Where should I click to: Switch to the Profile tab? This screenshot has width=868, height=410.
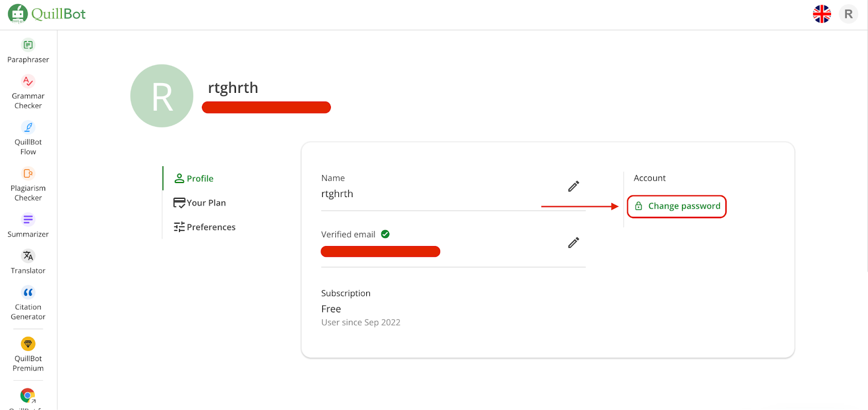point(194,178)
